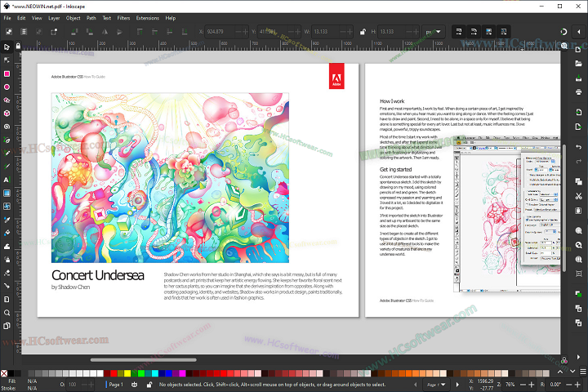Screen dimensions: 588x392
Task: Lower selection to bottom
Action: coord(185,32)
